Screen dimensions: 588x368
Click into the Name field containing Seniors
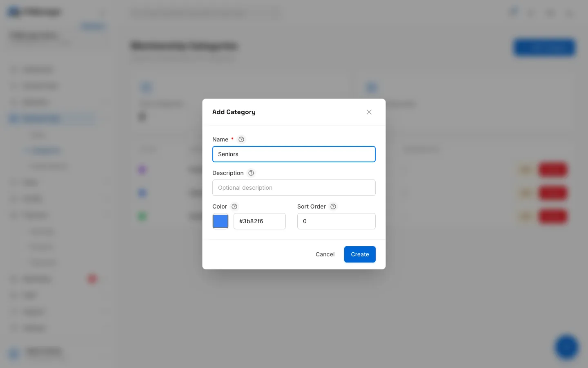point(294,154)
